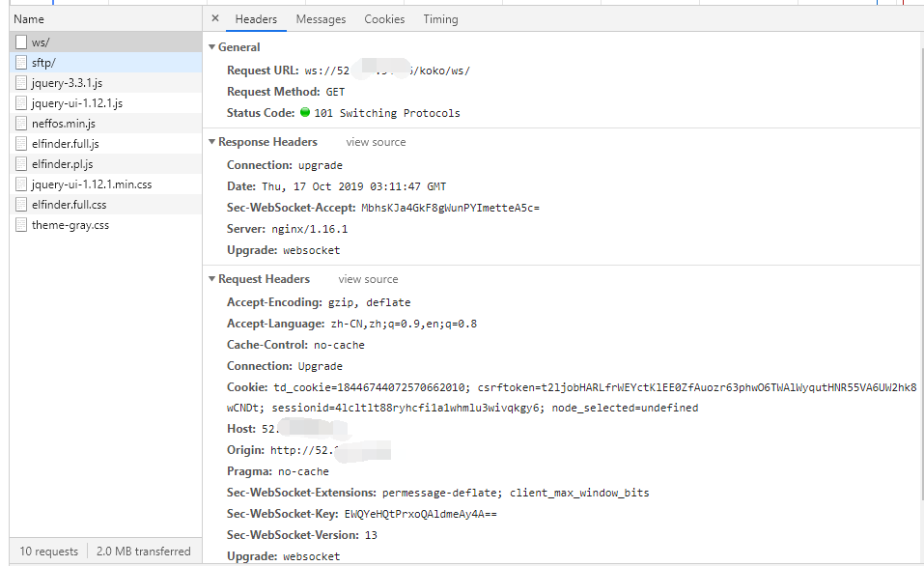This screenshot has height=566, width=924.
Task: Open the Timing tab
Action: [x=440, y=19]
